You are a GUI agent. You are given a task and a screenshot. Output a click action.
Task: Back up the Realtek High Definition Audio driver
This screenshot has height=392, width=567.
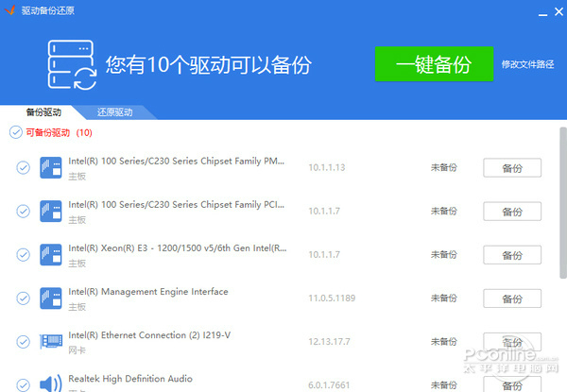pos(512,384)
